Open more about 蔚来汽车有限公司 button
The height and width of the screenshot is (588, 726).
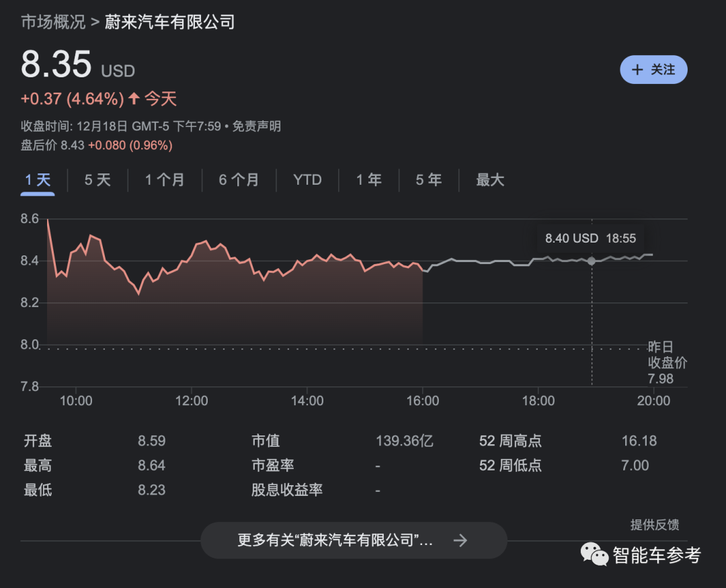click(x=354, y=540)
